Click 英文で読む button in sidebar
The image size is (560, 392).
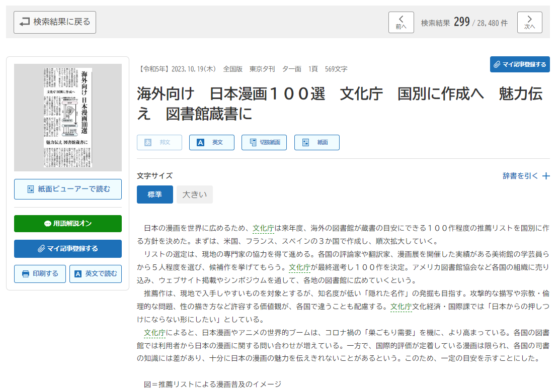pos(96,274)
